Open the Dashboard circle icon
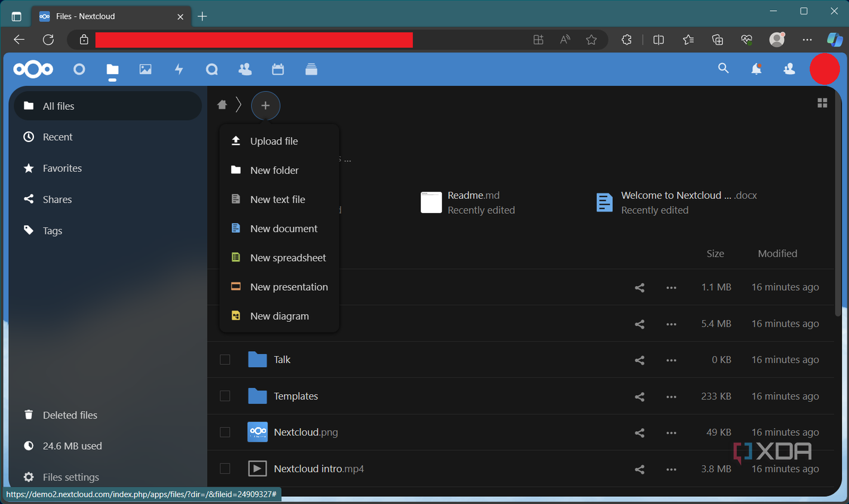This screenshot has width=849, height=504. (79, 69)
